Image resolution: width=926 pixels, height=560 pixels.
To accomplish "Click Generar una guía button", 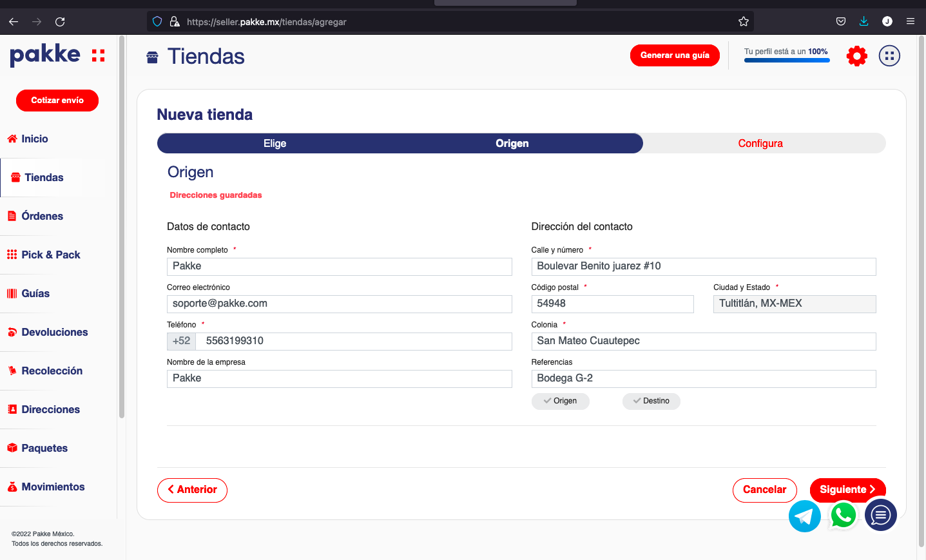I will (675, 55).
